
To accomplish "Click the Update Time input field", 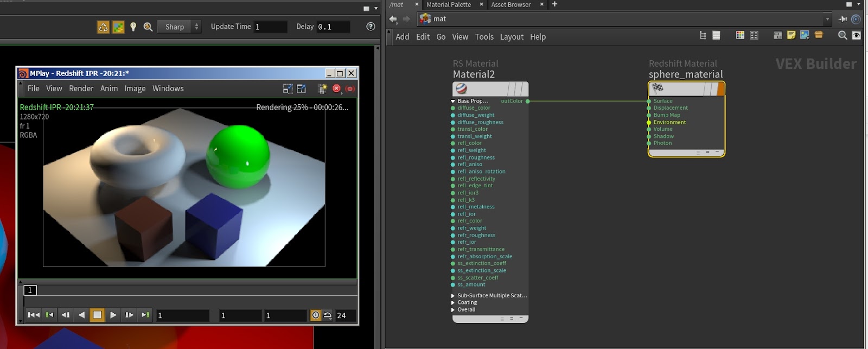I will pyautogui.click(x=270, y=27).
